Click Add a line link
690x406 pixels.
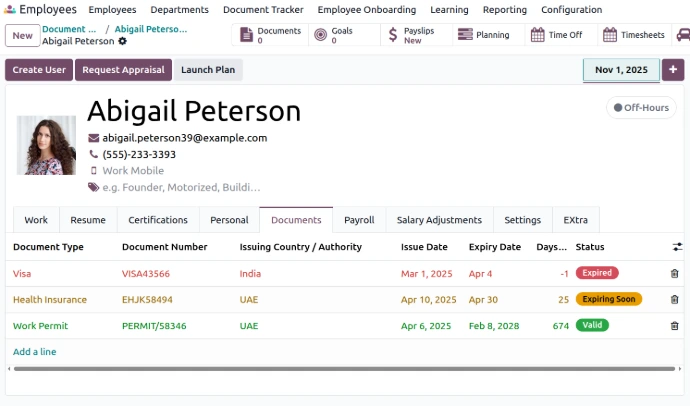[35, 352]
